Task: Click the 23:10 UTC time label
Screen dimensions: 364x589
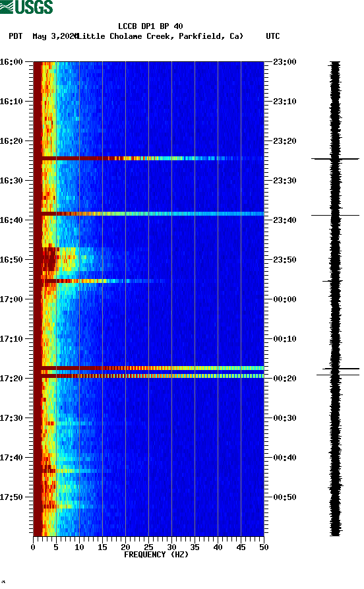Action: tap(285, 102)
